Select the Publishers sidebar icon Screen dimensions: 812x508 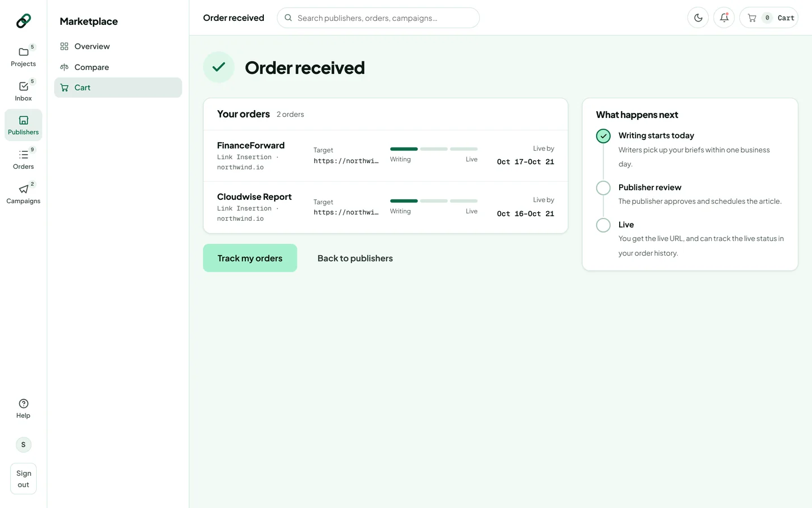(x=23, y=125)
